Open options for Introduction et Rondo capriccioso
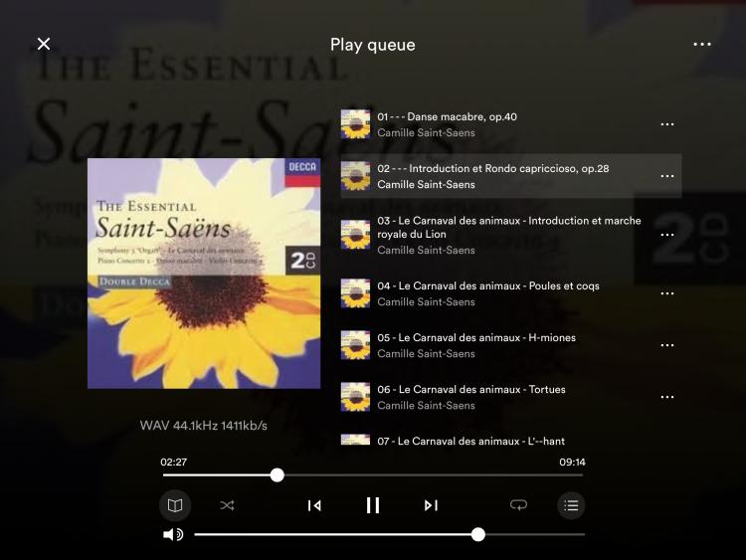This screenshot has height=560, width=746. tap(667, 176)
